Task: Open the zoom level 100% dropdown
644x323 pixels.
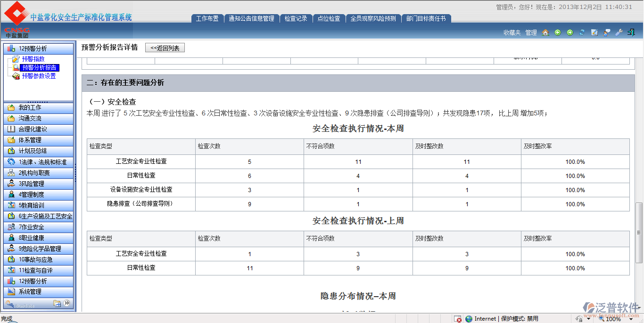Action: [x=630, y=319]
